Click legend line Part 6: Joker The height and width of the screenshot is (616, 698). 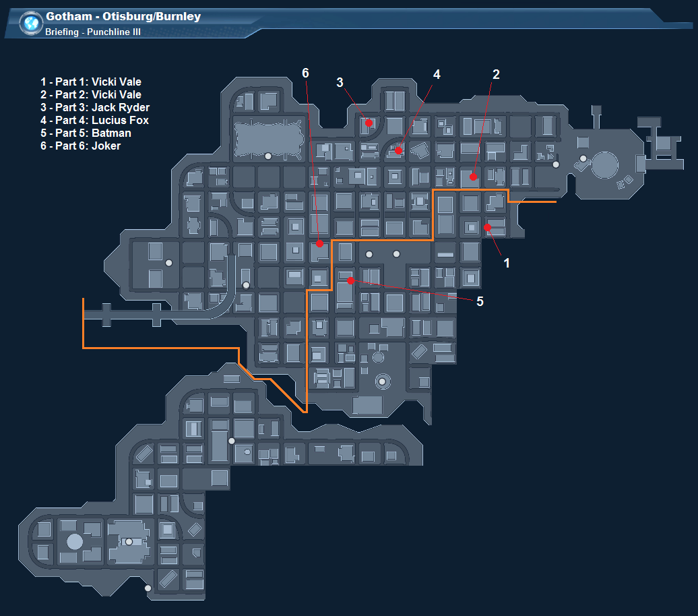click(81, 146)
